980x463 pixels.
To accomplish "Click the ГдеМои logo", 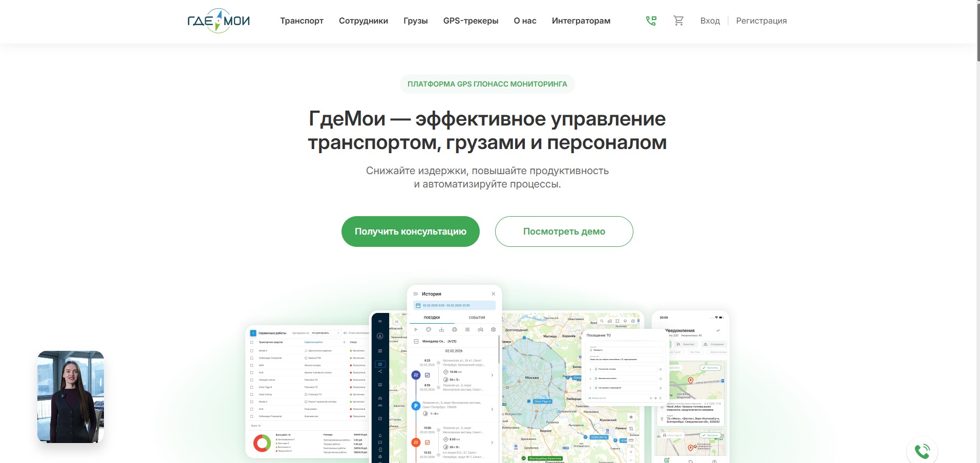I will 219,21.
